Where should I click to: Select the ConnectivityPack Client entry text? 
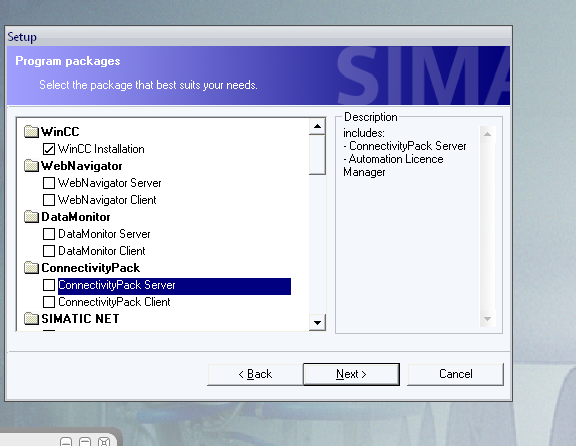point(114,302)
